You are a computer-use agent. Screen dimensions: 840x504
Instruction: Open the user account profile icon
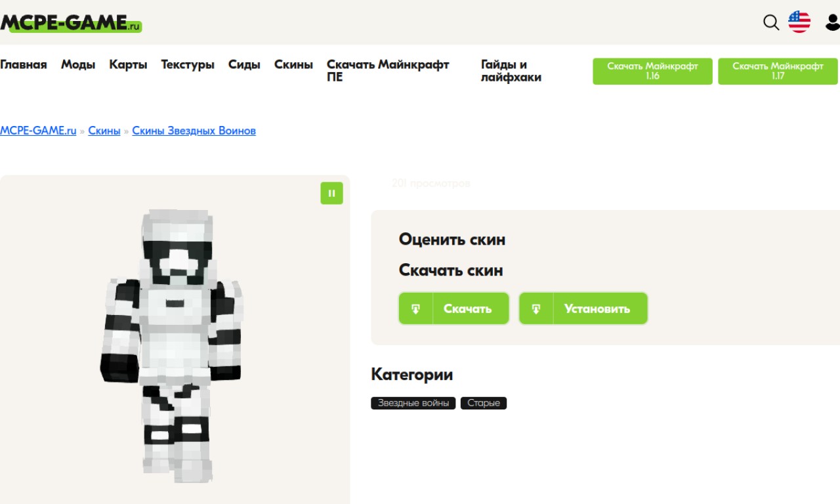[833, 22]
